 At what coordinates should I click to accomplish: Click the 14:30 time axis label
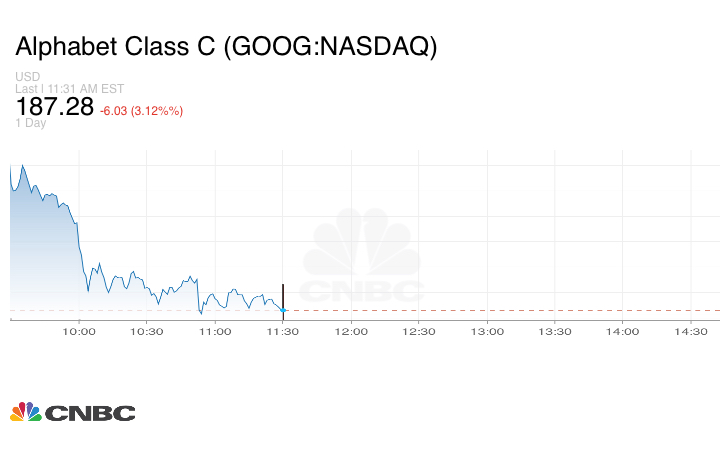[x=691, y=331]
